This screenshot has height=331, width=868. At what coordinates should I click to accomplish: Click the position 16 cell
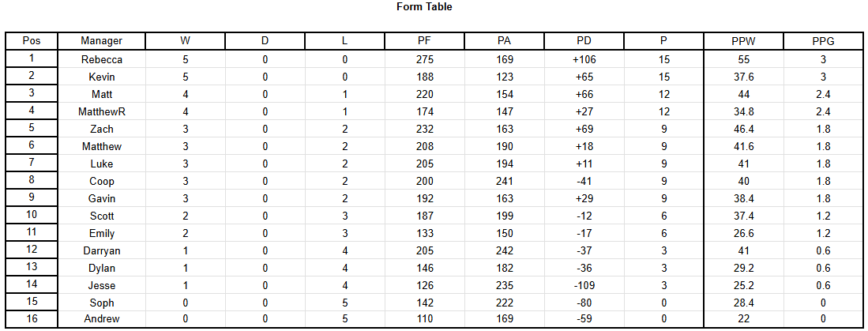click(x=32, y=319)
